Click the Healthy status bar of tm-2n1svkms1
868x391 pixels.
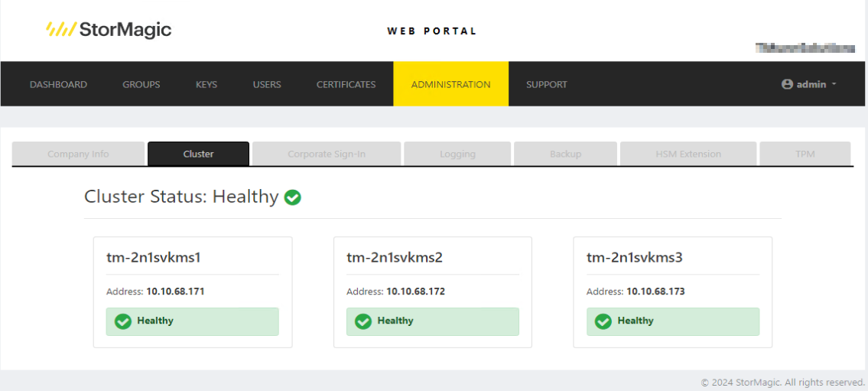(193, 322)
